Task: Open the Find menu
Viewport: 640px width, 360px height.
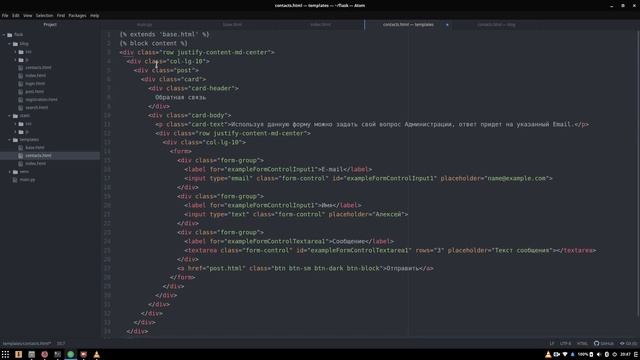Action: pos(61,16)
